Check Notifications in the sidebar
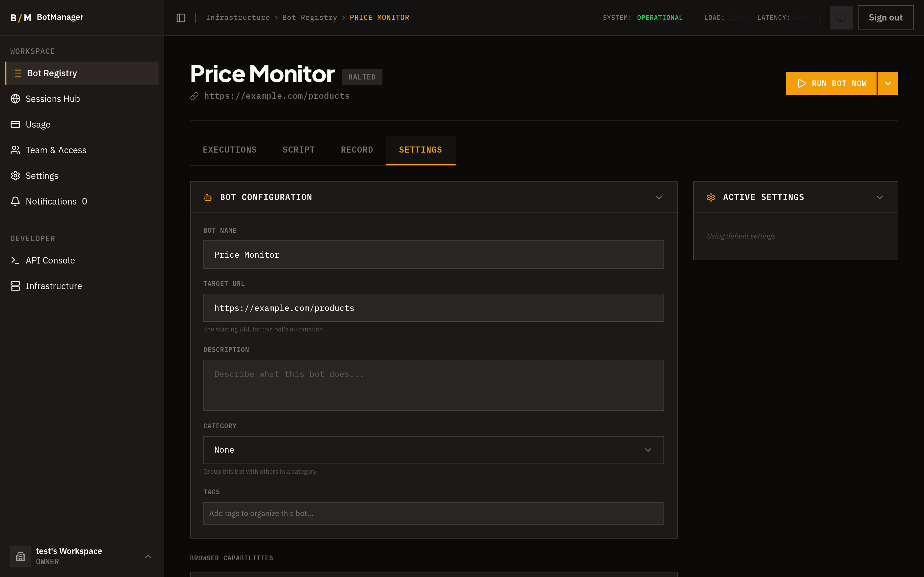 (51, 201)
